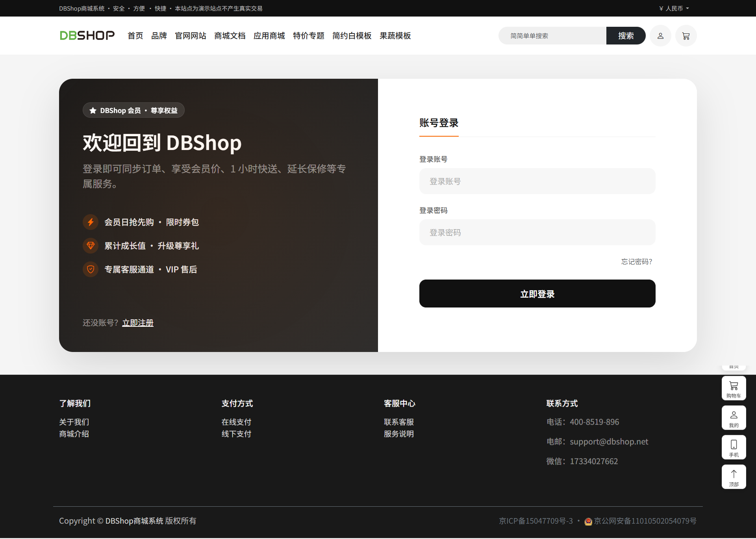Click the police badge icon beside 京公网安备
This screenshot has height=539, width=756.
click(588, 521)
